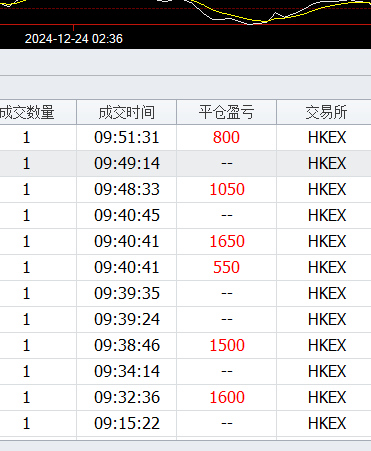Click the profit value 800
The height and width of the screenshot is (451, 371).
pyautogui.click(x=226, y=137)
